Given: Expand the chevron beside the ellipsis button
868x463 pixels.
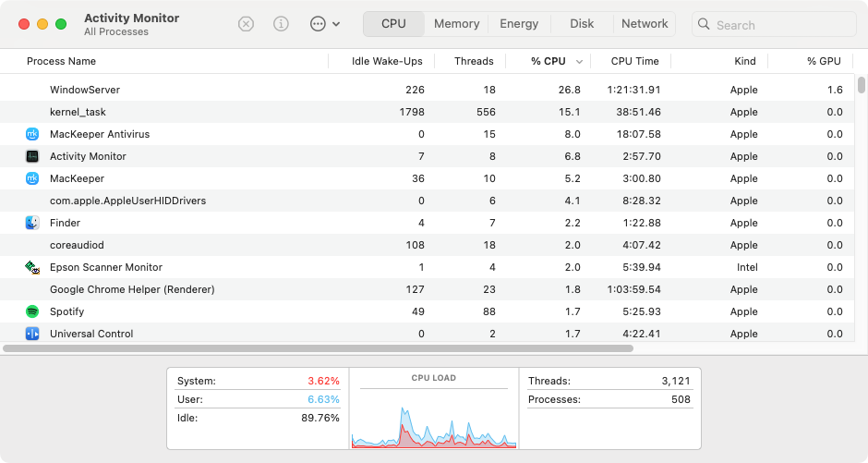Looking at the screenshot, I should [x=336, y=24].
